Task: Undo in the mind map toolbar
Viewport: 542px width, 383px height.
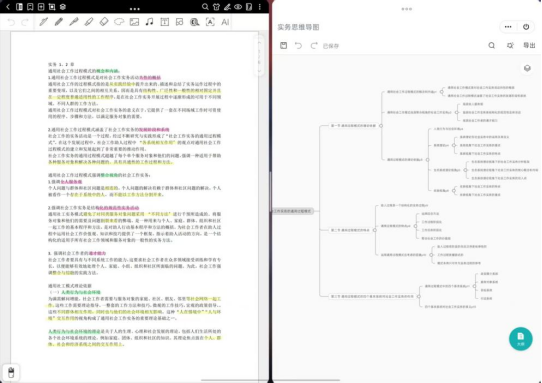Action: coord(298,46)
